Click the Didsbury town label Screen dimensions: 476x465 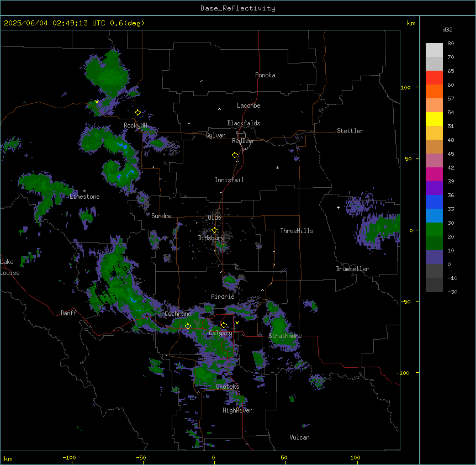211,238
